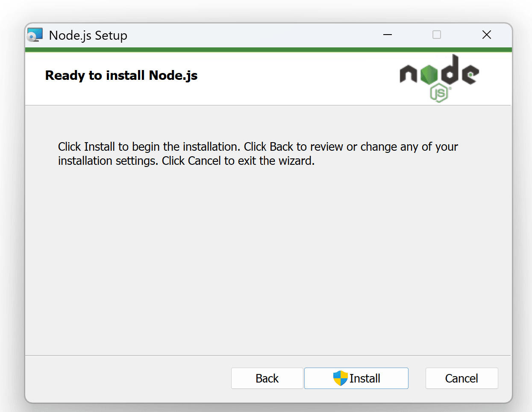Close the Node.js Setup window
This screenshot has width=532, height=412.
486,35
